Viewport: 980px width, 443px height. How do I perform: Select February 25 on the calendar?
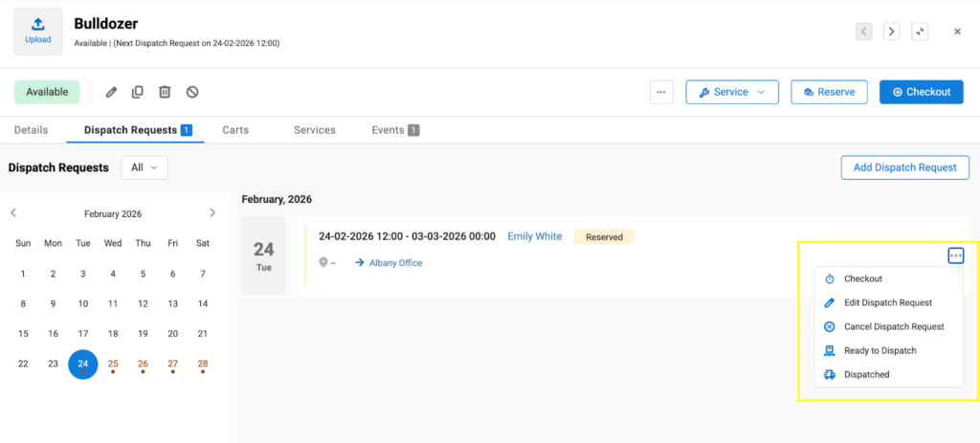113,364
